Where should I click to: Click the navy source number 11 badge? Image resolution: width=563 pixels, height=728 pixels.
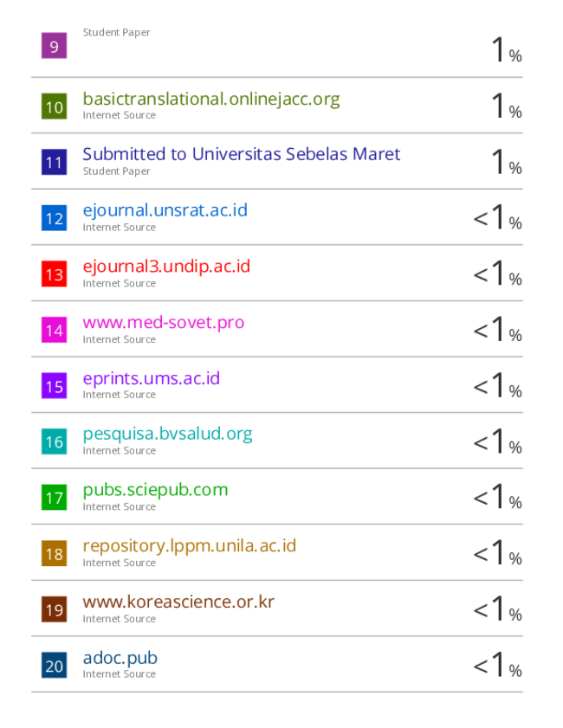click(x=54, y=162)
